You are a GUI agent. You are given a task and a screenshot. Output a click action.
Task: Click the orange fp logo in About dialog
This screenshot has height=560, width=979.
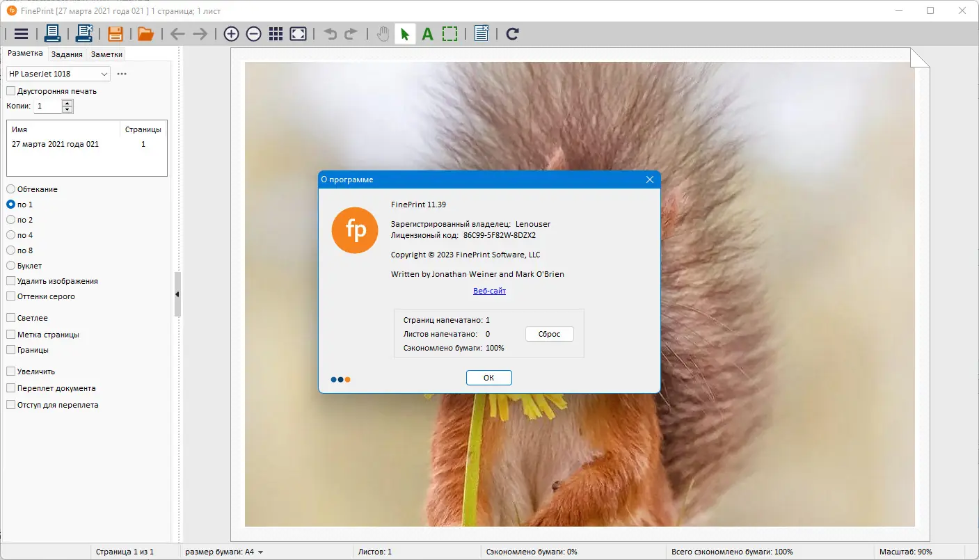click(355, 231)
